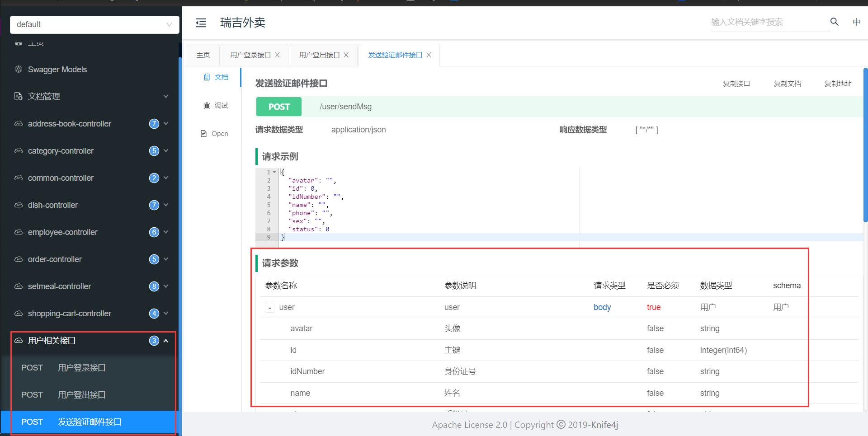Click the green POST method label
Image resolution: width=868 pixels, height=436 pixels.
point(279,107)
